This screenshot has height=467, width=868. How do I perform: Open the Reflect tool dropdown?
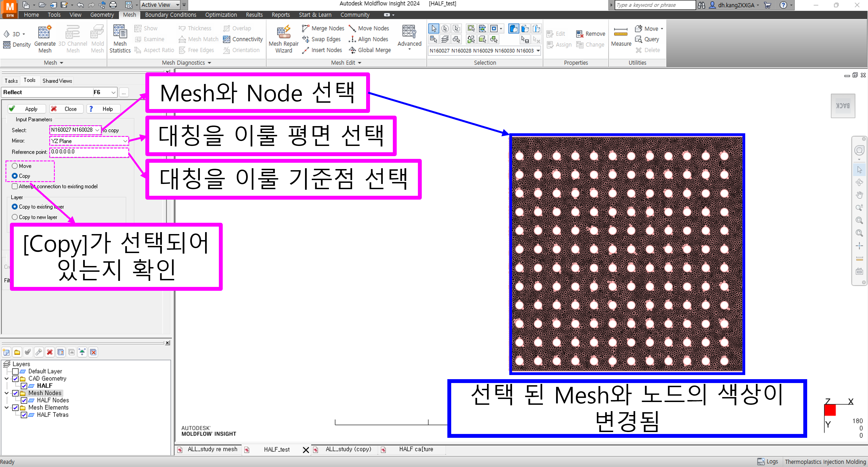tap(113, 92)
